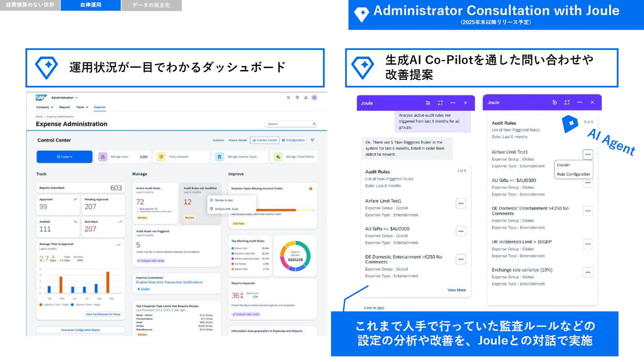644x362 pixels.
Task: Open Manage Users tile icon
Action: (103, 157)
